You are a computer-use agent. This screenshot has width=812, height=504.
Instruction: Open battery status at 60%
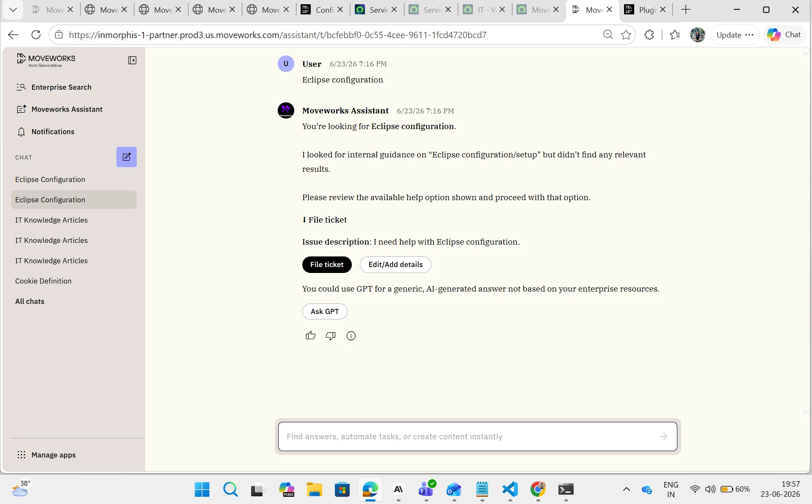[x=735, y=489]
